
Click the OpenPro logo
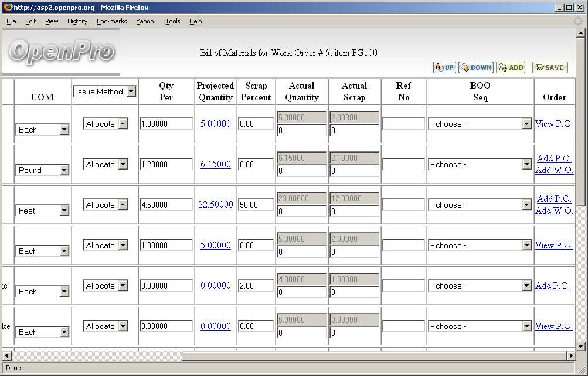(x=61, y=52)
